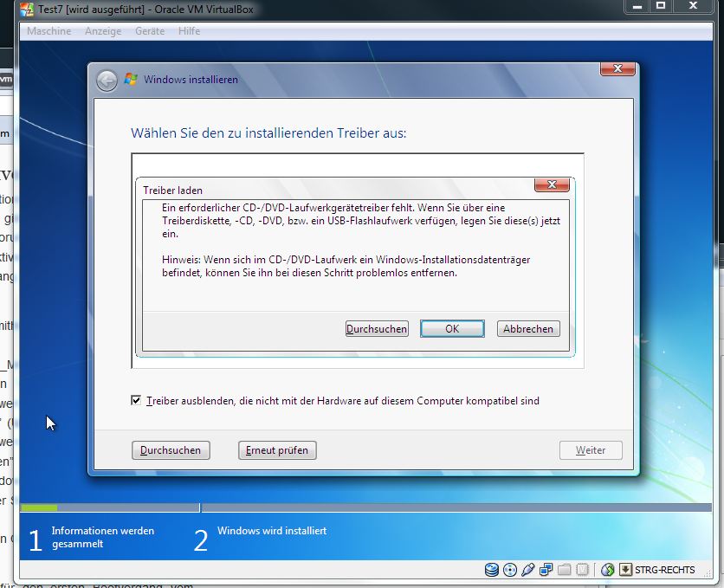Open the Hilfe menu
Viewport: 724px width, 588px height.
(x=190, y=31)
